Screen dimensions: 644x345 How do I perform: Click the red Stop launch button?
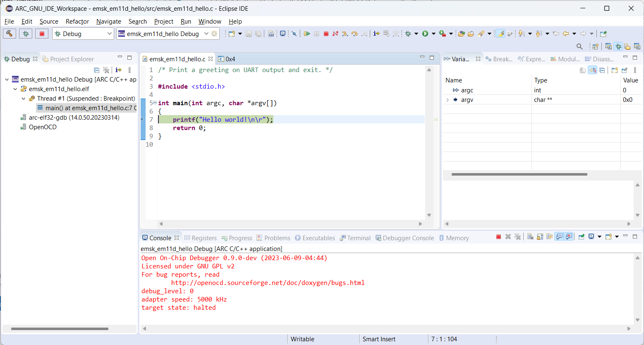coord(42,34)
